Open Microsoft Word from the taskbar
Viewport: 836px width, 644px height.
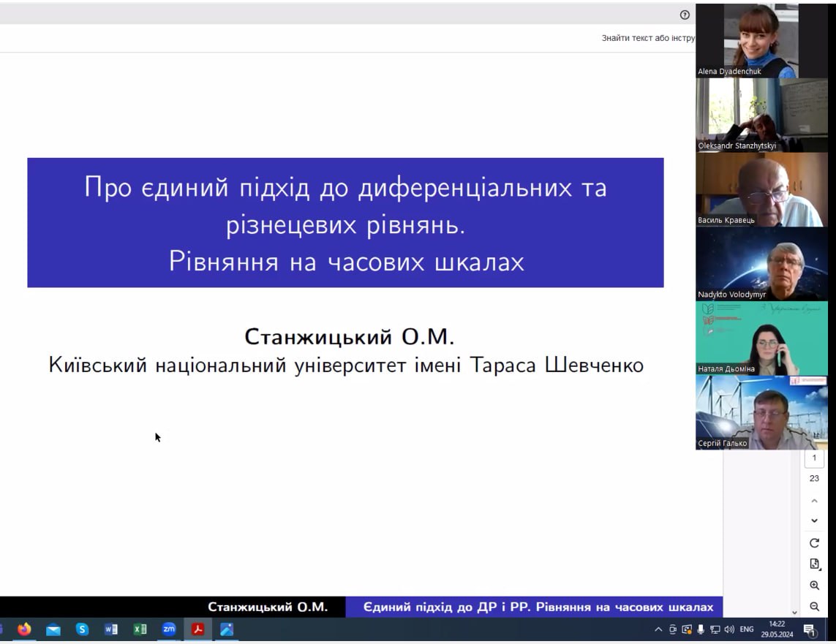point(111,629)
